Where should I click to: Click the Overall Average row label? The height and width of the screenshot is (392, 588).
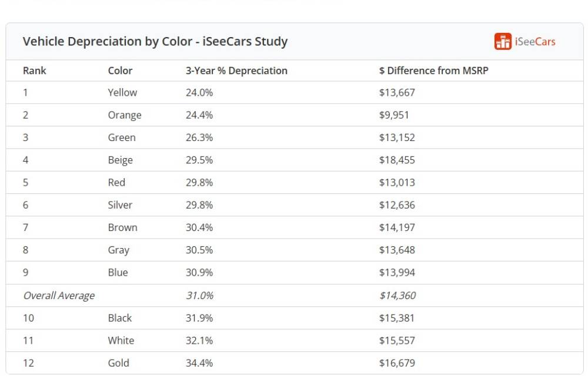click(x=59, y=296)
